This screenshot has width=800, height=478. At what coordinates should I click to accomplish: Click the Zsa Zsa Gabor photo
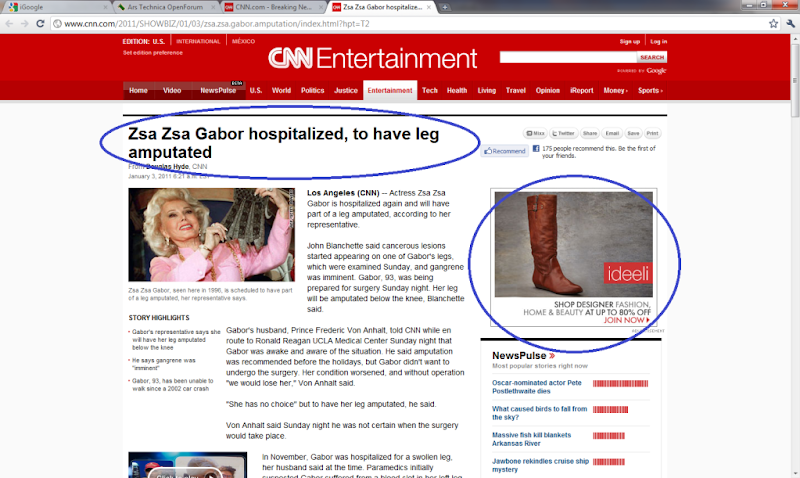tap(211, 235)
